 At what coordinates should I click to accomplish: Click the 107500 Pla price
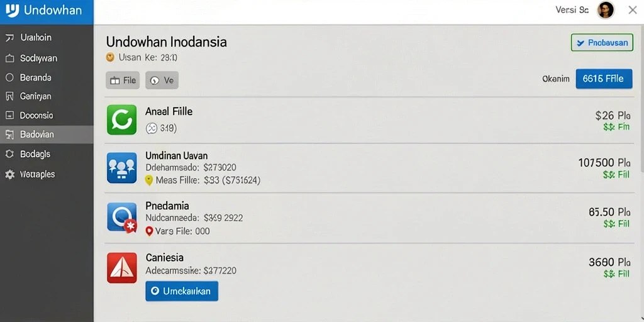tap(604, 163)
